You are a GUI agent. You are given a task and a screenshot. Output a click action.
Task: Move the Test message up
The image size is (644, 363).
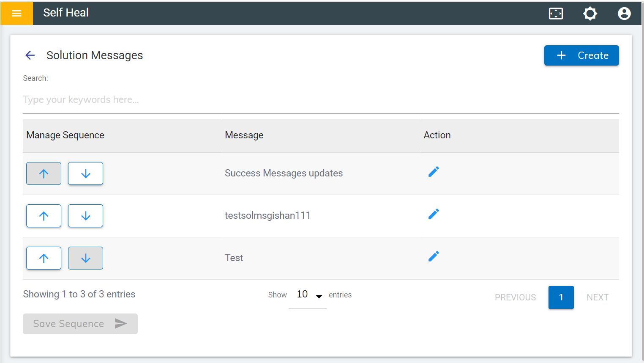click(x=44, y=258)
